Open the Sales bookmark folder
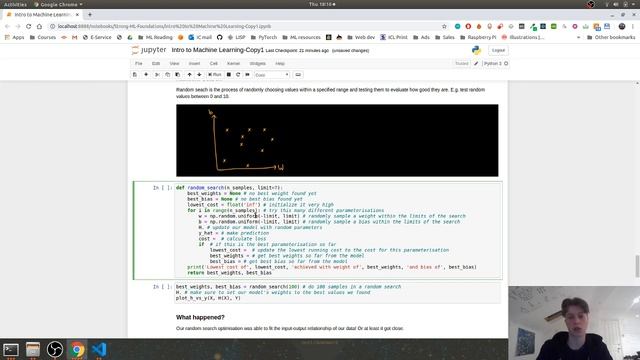The height and width of the screenshot is (360, 640). tap(444, 37)
